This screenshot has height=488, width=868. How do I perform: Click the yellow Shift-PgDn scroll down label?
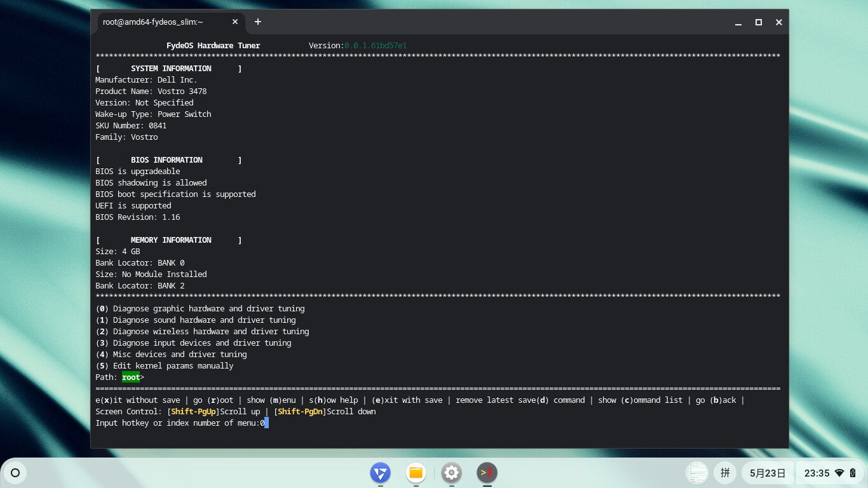click(x=300, y=412)
